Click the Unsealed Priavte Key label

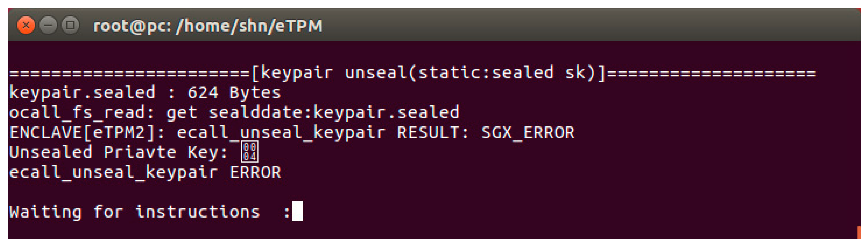tap(119, 152)
